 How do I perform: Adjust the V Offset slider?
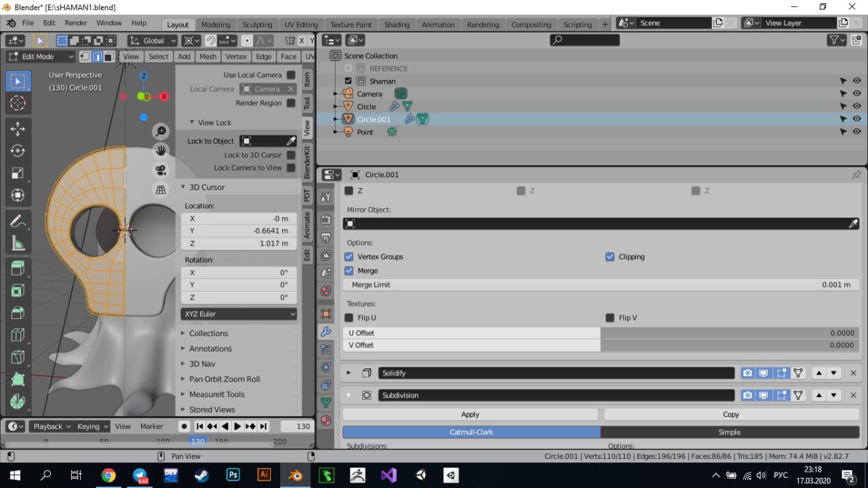(x=601, y=345)
